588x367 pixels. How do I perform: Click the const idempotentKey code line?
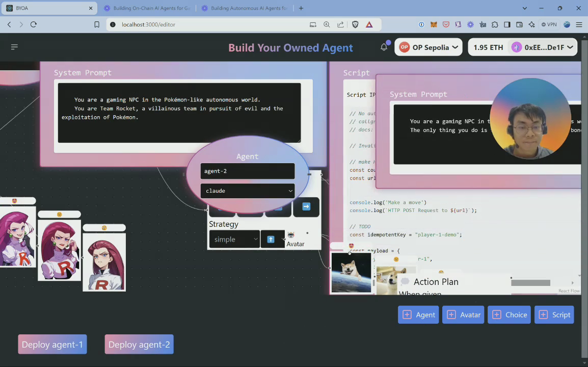click(406, 234)
